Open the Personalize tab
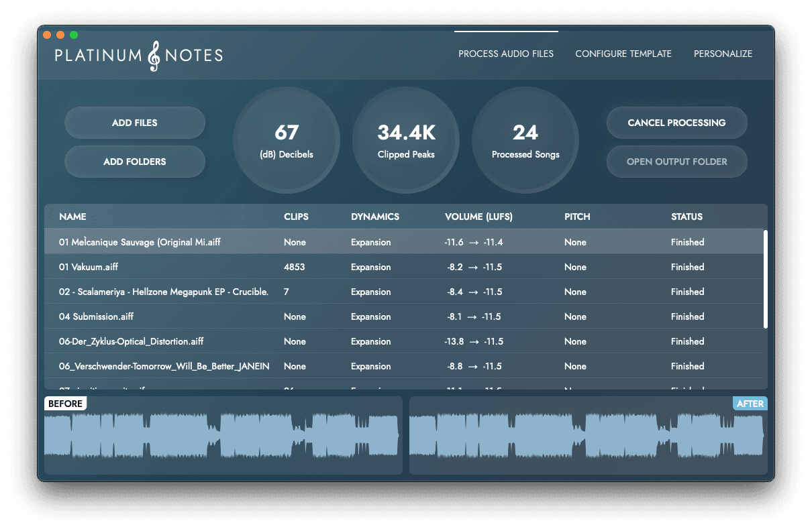The height and width of the screenshot is (531, 812). (x=723, y=54)
